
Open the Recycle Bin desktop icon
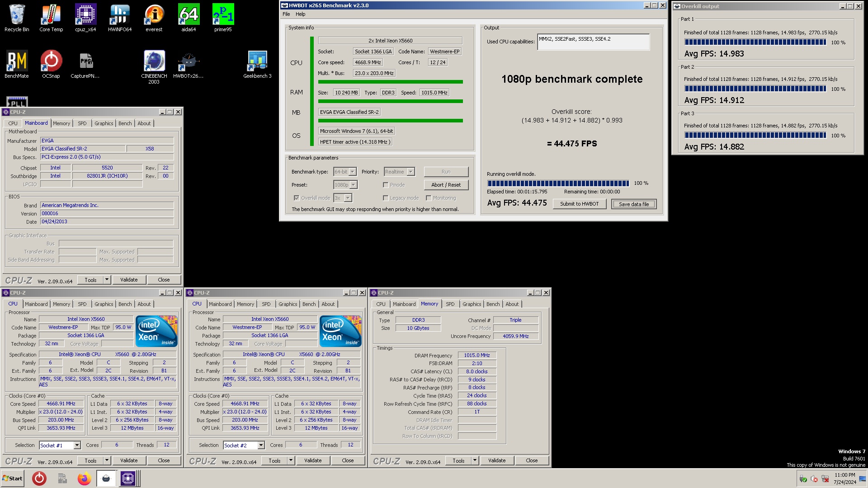(x=17, y=18)
